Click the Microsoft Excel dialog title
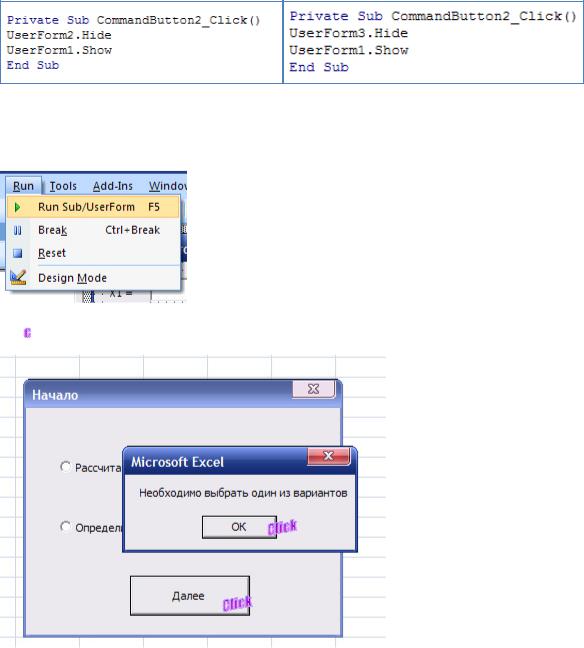Image resolution: width=584 pixels, height=648 pixels. click(x=177, y=462)
